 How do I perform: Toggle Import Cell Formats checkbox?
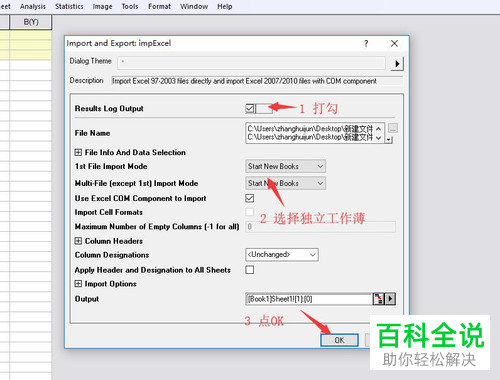tap(250, 212)
